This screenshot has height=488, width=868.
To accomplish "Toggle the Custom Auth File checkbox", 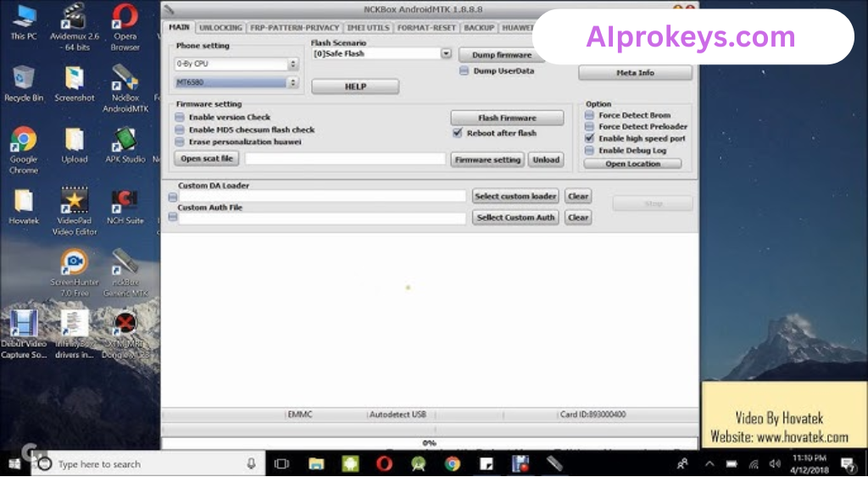I will [x=173, y=218].
